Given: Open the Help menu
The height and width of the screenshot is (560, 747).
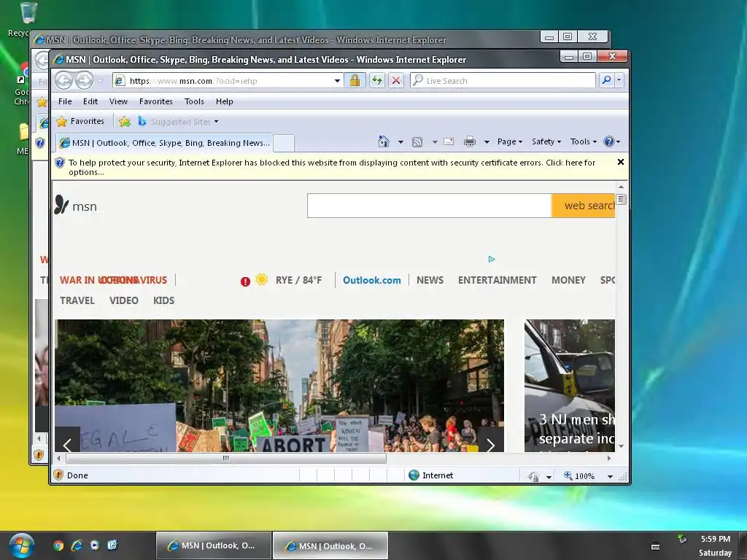Looking at the screenshot, I should click(225, 101).
